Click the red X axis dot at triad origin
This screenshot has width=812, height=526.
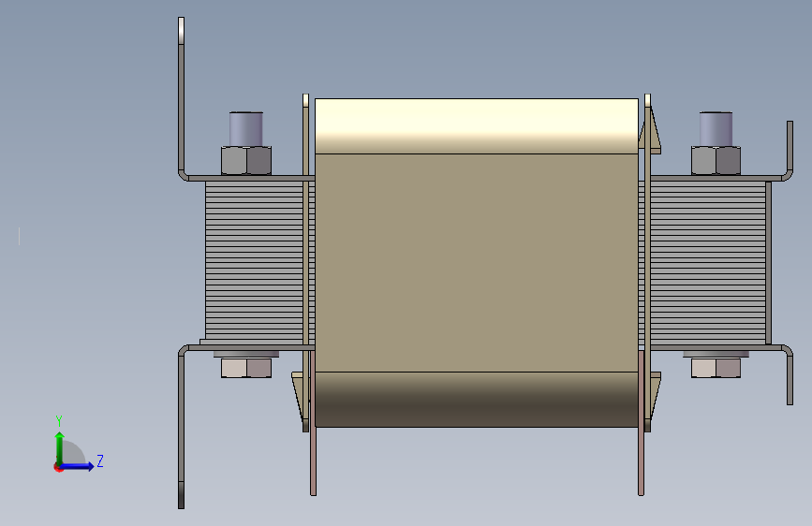pyautogui.click(x=58, y=467)
